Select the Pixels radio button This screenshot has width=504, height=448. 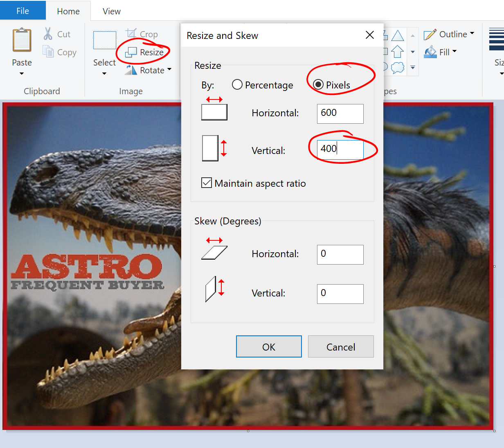pyautogui.click(x=318, y=85)
